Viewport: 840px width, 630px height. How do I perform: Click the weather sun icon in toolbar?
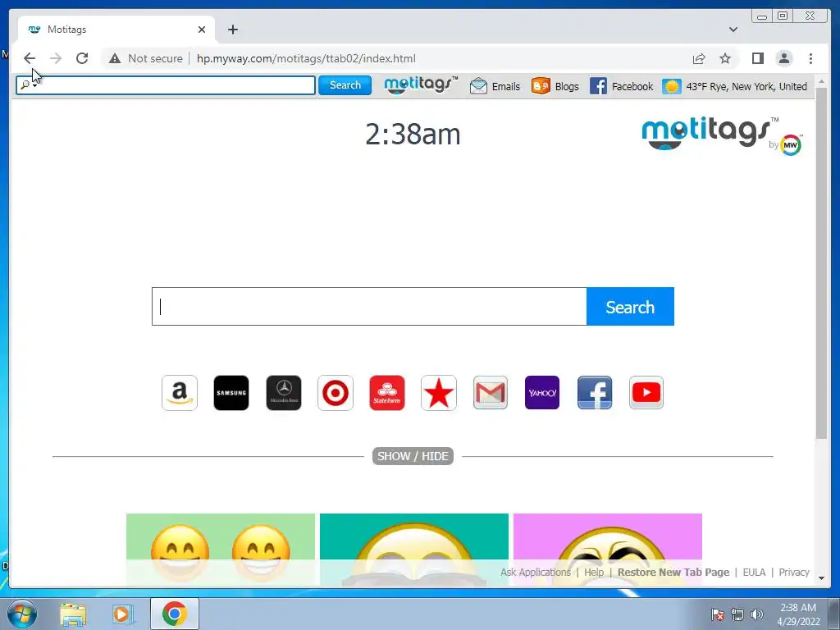click(672, 86)
